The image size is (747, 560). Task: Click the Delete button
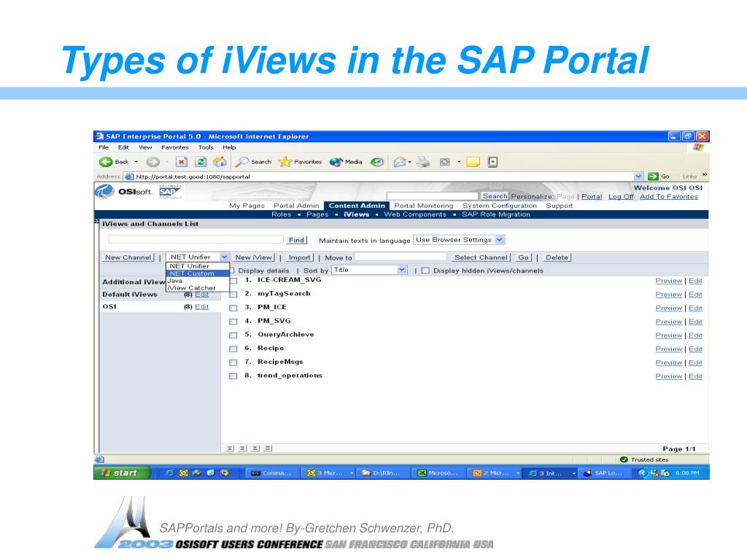(557, 257)
